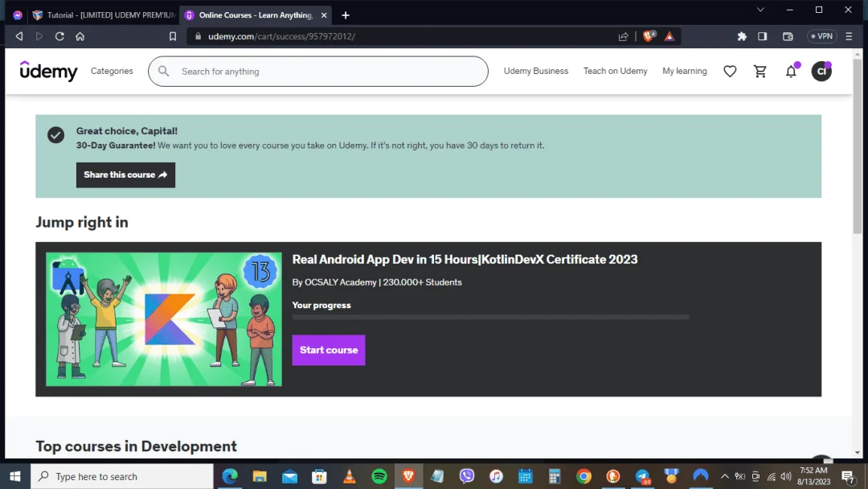
Task: Open Google Chrome from taskbar
Action: [x=583, y=476]
